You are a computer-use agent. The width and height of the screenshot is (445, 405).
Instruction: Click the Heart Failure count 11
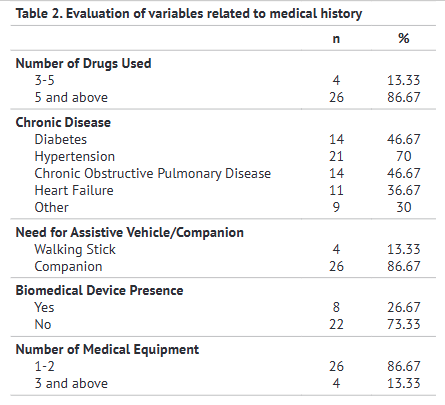pos(336,190)
